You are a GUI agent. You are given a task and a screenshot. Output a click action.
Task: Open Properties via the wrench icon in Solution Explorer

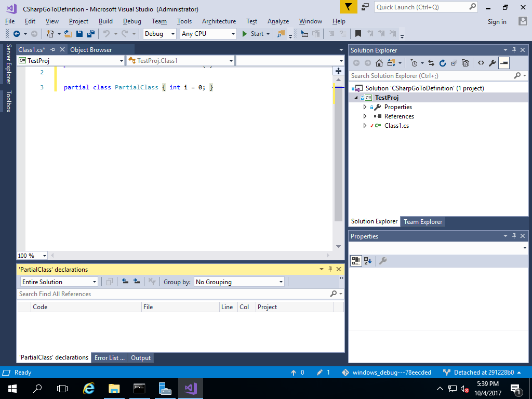pos(493,63)
